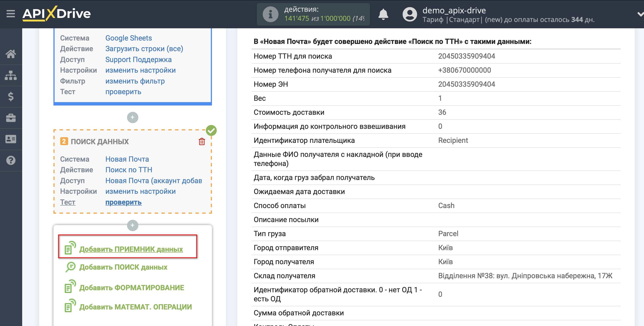Click plus button below ПОИСК ДАННЫХ block
The image size is (644, 326).
132,225
